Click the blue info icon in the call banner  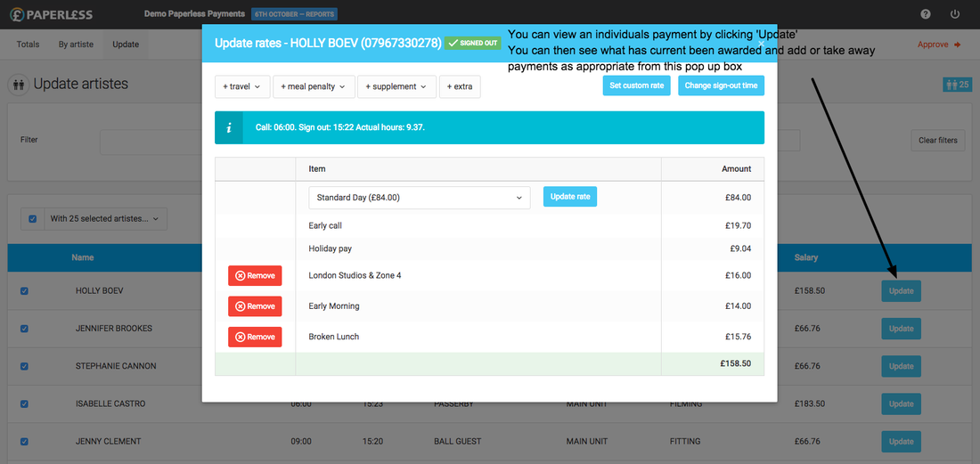click(229, 127)
